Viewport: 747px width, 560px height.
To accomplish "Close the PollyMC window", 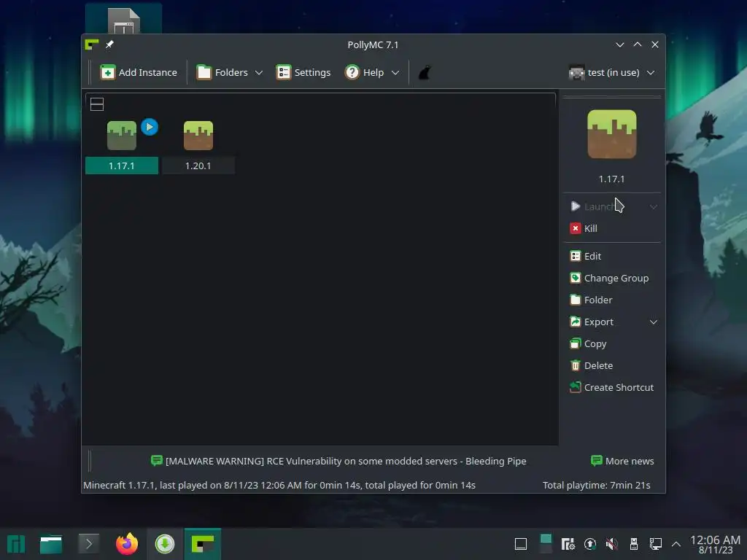I will pos(655,44).
